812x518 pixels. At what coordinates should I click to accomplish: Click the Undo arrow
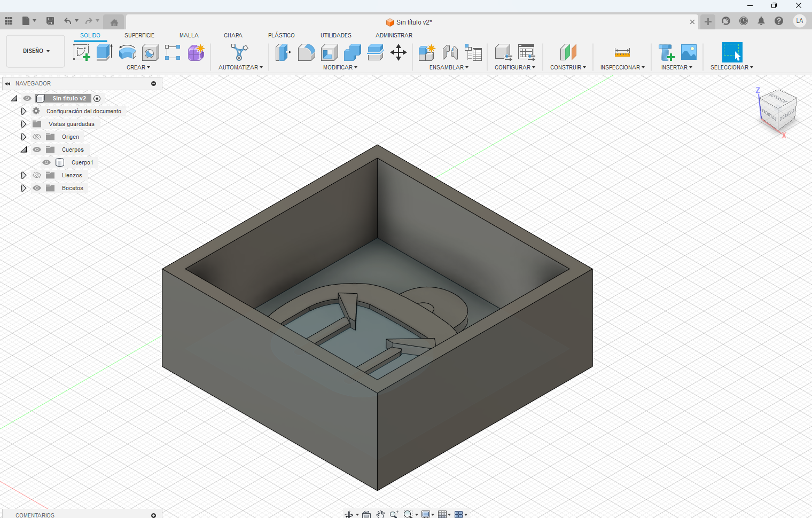click(68, 21)
